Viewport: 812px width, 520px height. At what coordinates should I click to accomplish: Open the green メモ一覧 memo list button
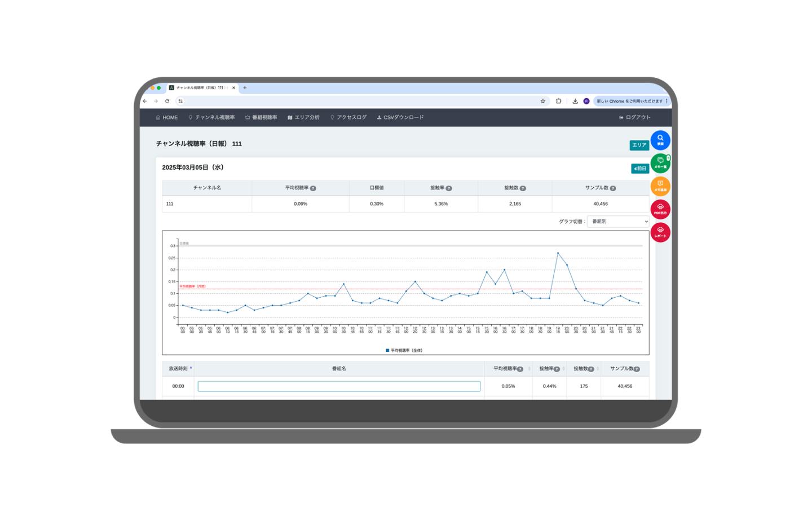pyautogui.click(x=660, y=163)
